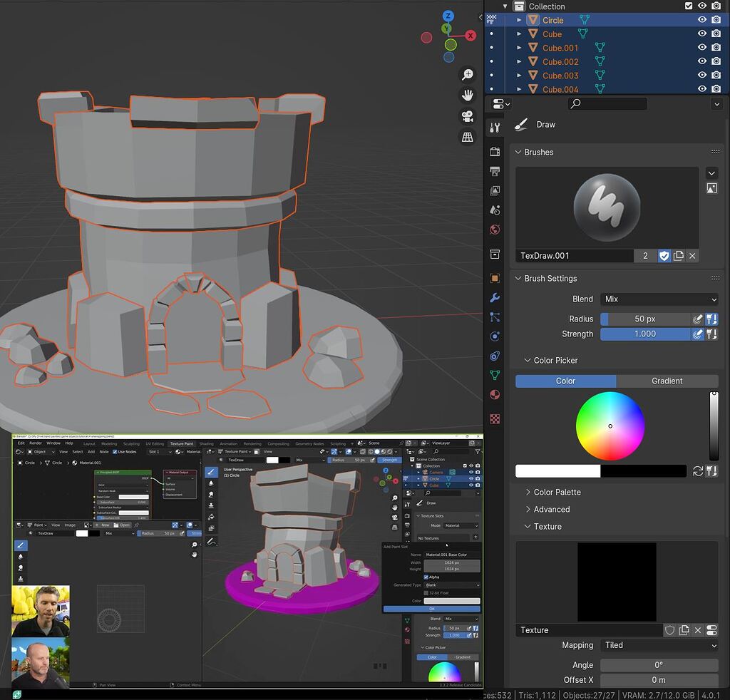
Task: Click the Strength slider showing 1.000
Action: point(645,334)
